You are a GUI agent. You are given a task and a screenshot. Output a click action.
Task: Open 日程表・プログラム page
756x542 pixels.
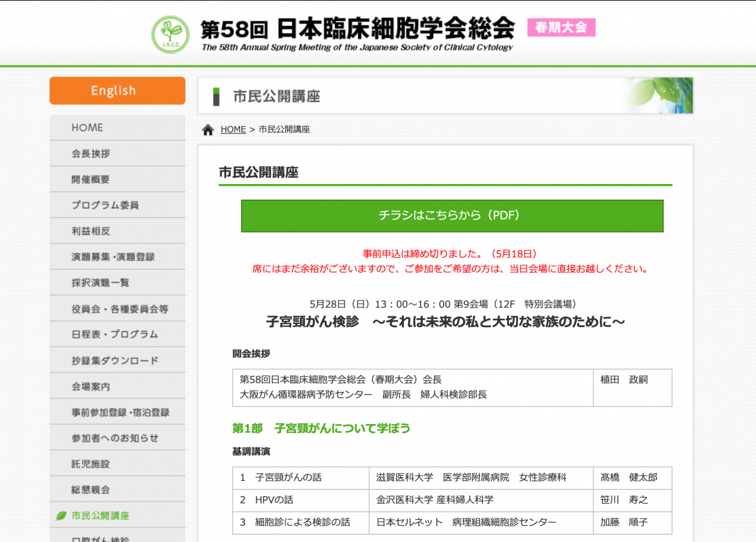[x=117, y=334]
